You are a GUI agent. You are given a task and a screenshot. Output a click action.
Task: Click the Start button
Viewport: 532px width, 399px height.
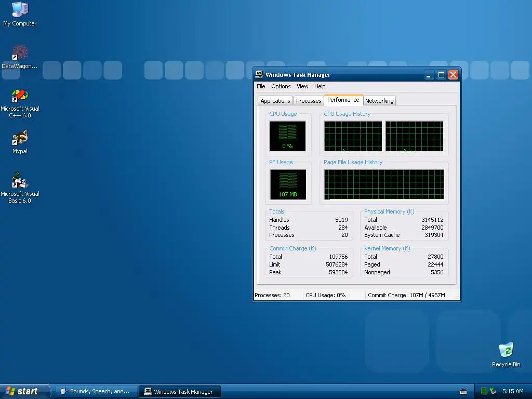[x=24, y=391]
